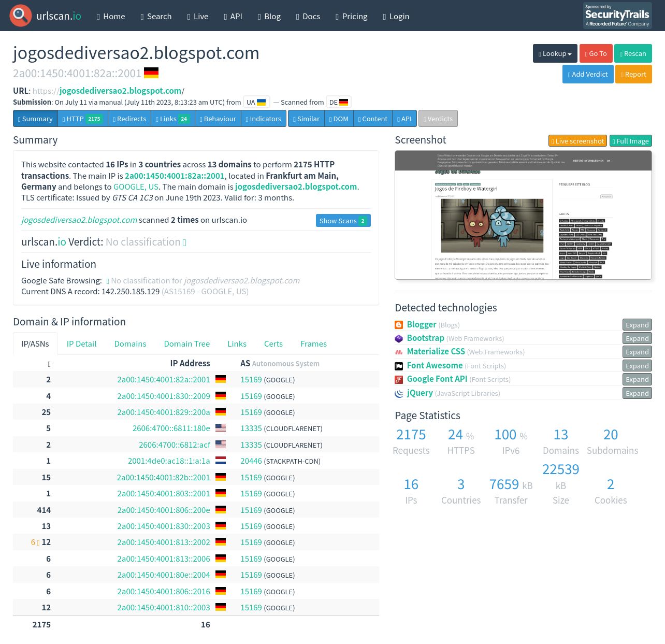Open the Live screenshot button
Viewport: 665px width, 644px height.
tap(578, 141)
